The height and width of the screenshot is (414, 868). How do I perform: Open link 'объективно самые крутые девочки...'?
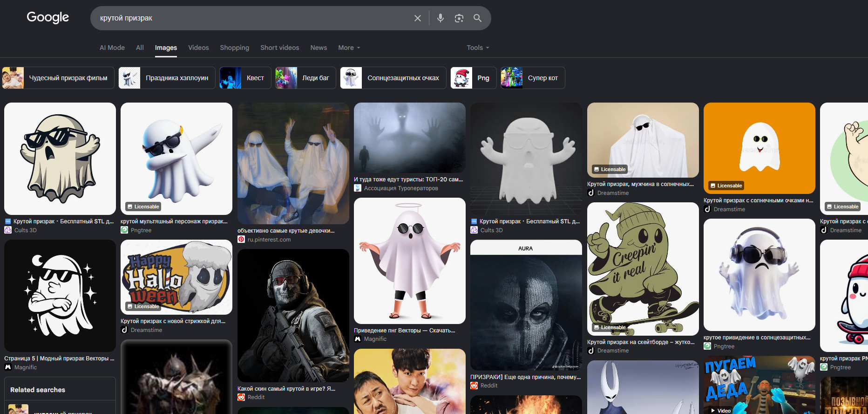[286, 231]
